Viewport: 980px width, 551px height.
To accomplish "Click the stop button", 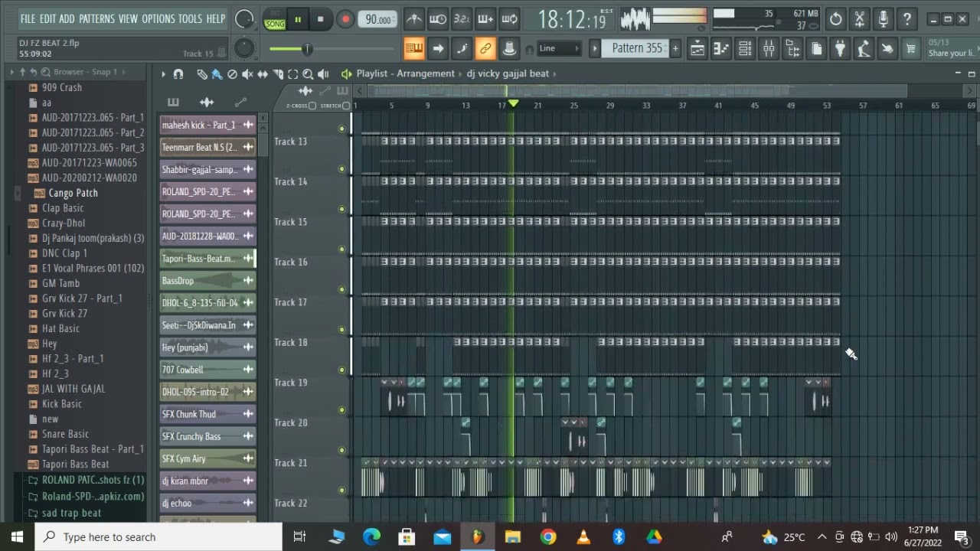I will click(x=320, y=19).
